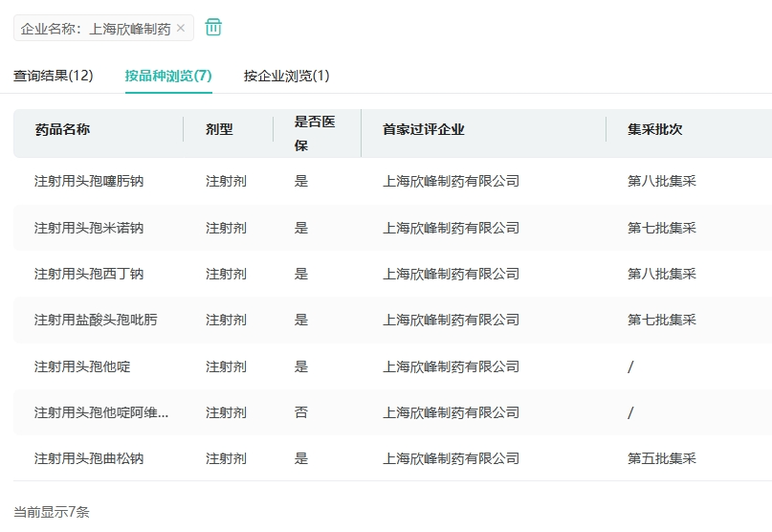Viewport: 772px width, 532px height.
Task: Click the 首家过评企业 column header
Action: [x=423, y=129]
